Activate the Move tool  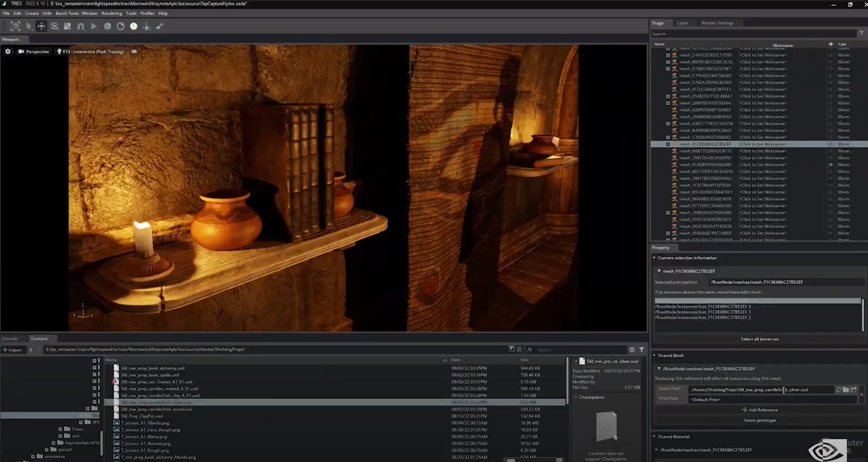(x=41, y=26)
